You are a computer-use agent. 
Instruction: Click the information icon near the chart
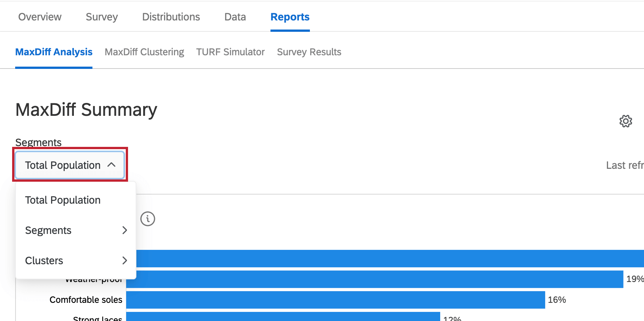point(148,218)
